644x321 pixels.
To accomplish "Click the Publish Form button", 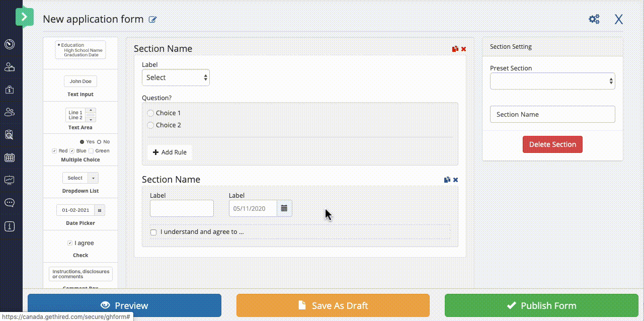I will pyautogui.click(x=541, y=305).
